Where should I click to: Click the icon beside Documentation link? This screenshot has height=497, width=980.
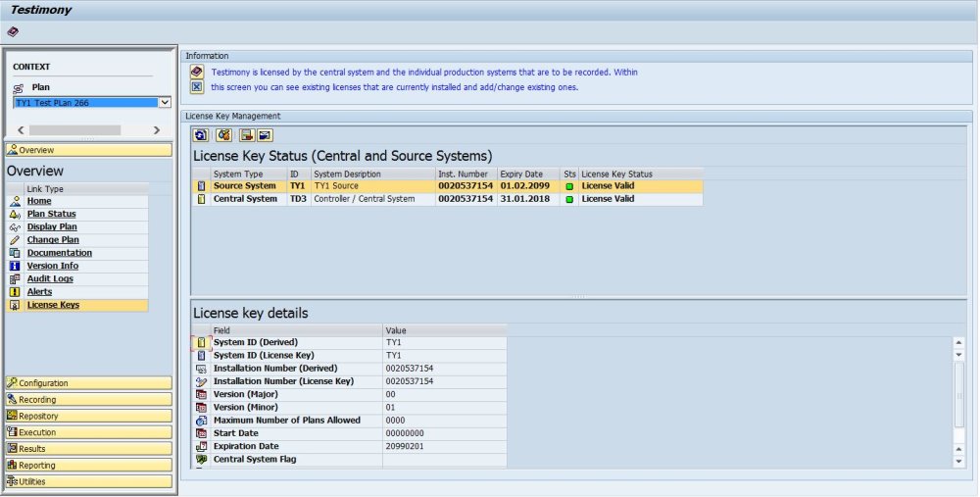15,253
